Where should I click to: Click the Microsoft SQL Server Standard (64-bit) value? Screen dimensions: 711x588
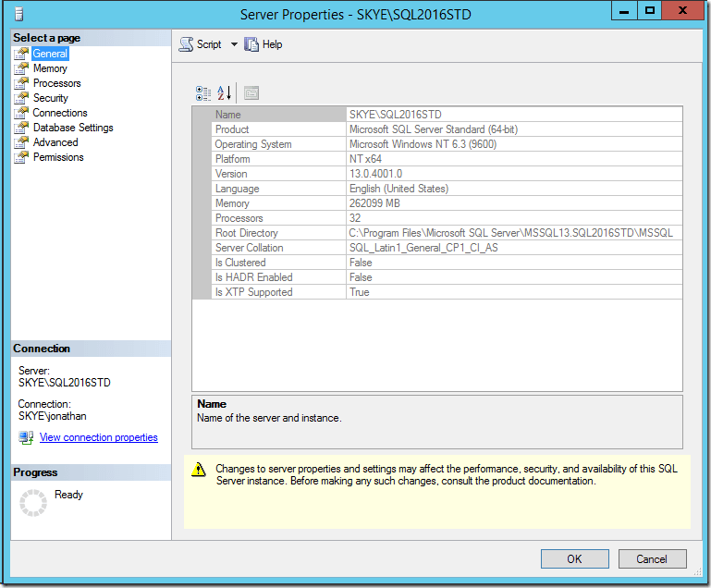coord(434,129)
